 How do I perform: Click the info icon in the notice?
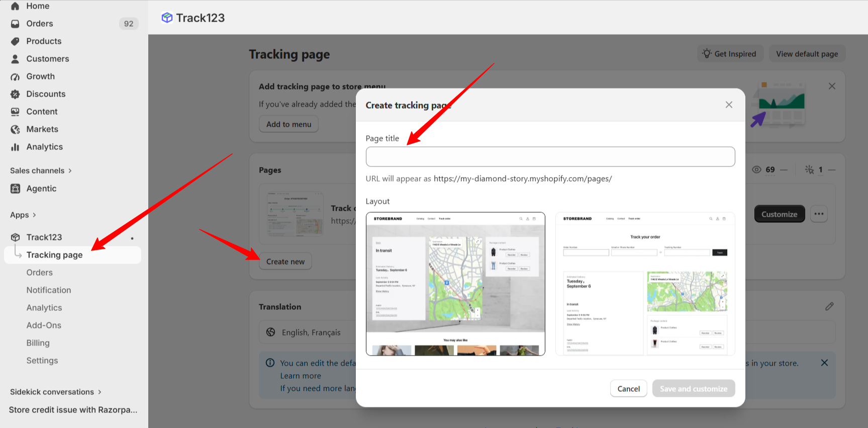tap(270, 363)
